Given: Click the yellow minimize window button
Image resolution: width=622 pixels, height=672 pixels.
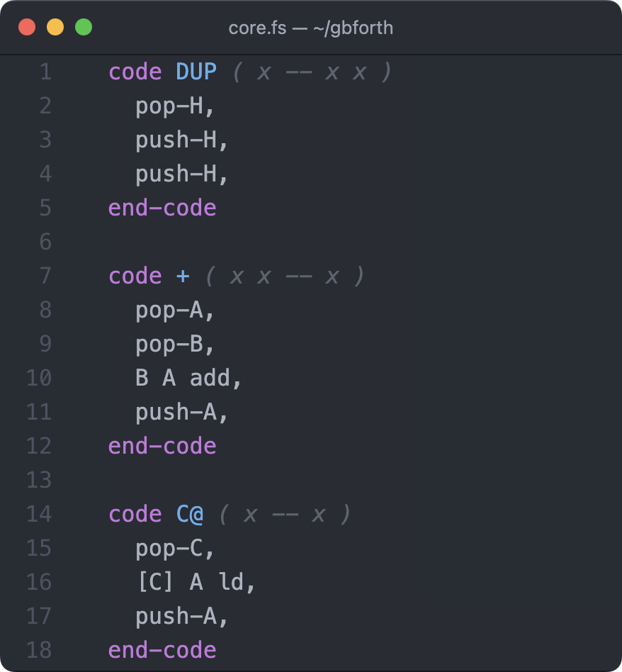Looking at the screenshot, I should pos(55,28).
